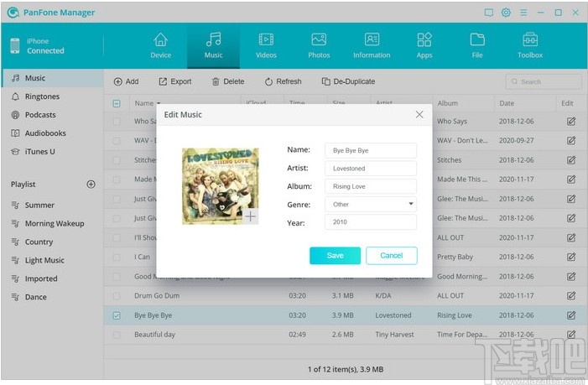Uncheck the Bye Bye Bye checkbox
This screenshot has width=588, height=385.
(117, 315)
